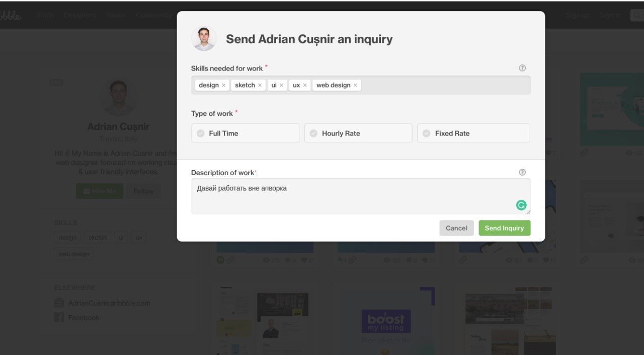
Task: Select the Full Time work type
Action: pos(245,133)
